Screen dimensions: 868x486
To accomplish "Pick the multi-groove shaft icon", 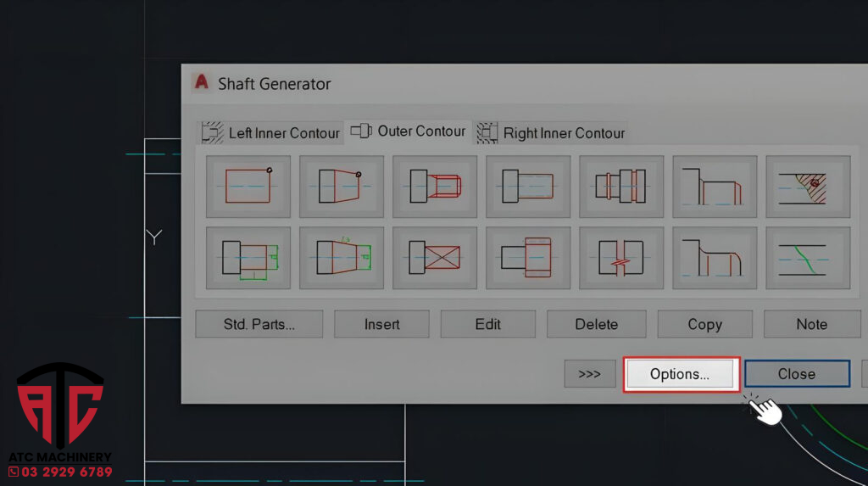I will point(621,186).
